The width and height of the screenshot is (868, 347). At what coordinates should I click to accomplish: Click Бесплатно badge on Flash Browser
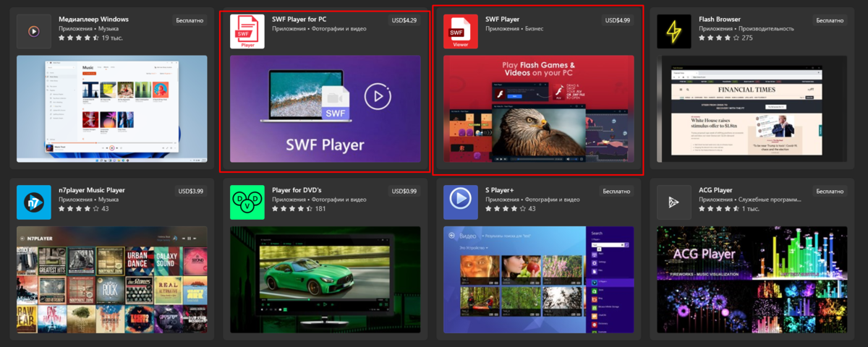pyautogui.click(x=830, y=20)
